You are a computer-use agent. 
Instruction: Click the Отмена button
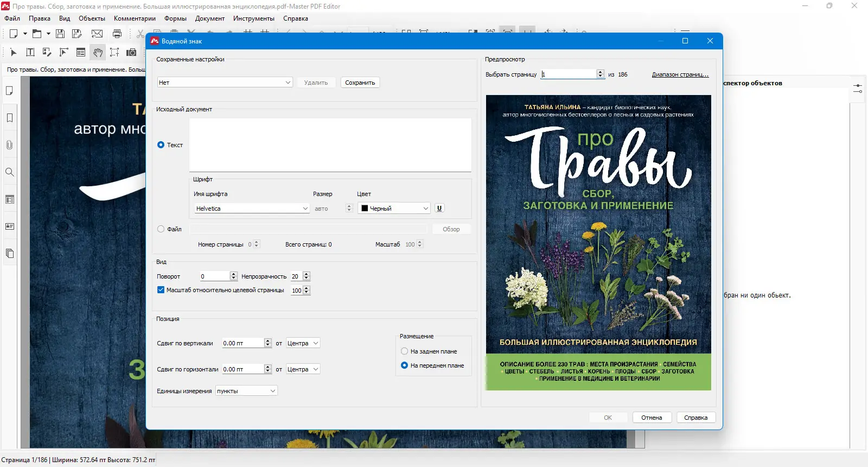(x=652, y=418)
